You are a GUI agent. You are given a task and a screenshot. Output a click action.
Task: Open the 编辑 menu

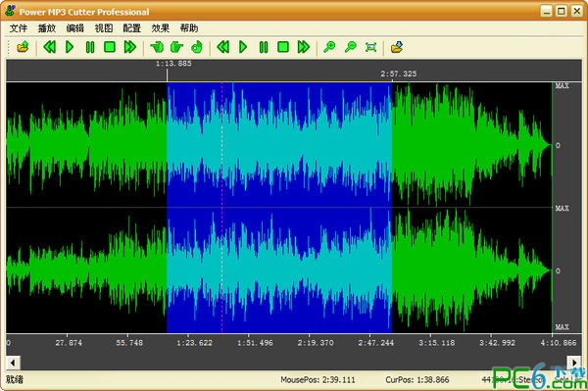[75, 28]
